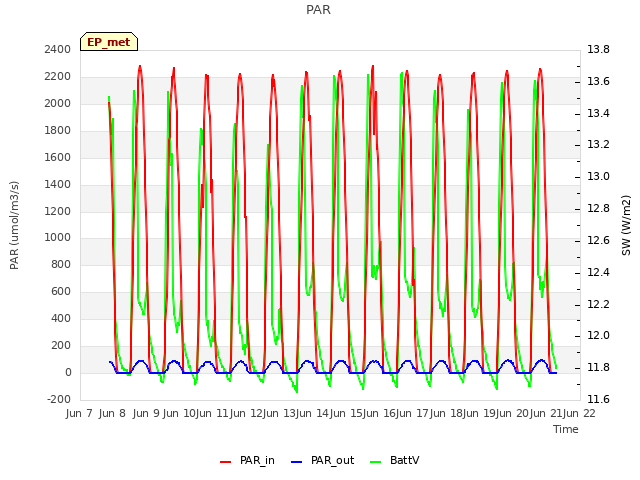Click the EP_met annotation label

(x=109, y=42)
